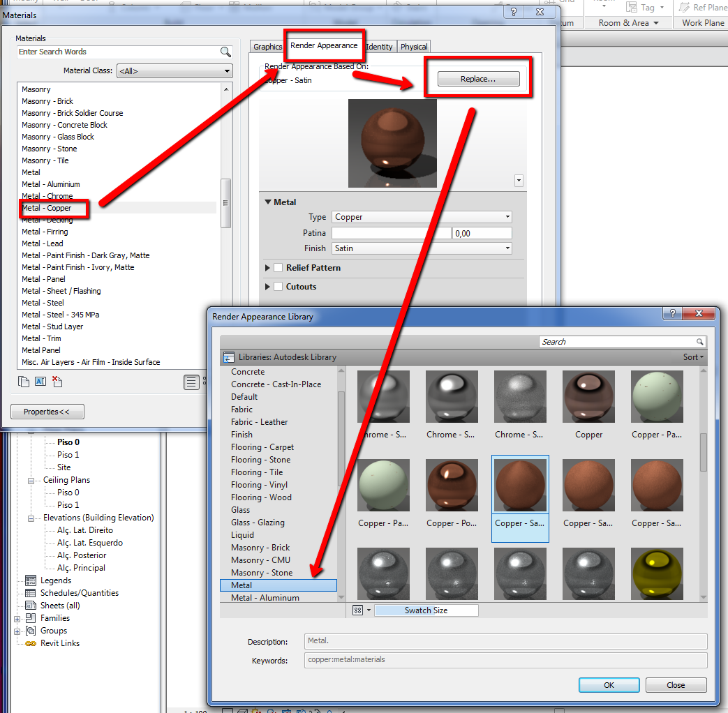Screen dimensions: 728x713
Task: Click the Properties<< button
Action: pos(47,412)
